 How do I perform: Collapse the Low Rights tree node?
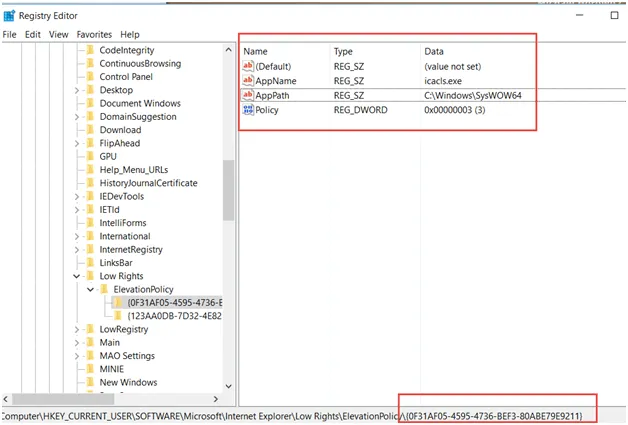(x=77, y=276)
